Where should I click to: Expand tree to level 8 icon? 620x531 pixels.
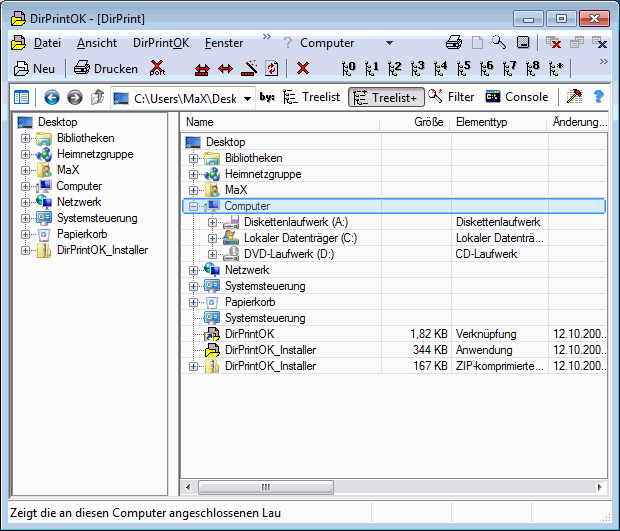tap(533, 68)
